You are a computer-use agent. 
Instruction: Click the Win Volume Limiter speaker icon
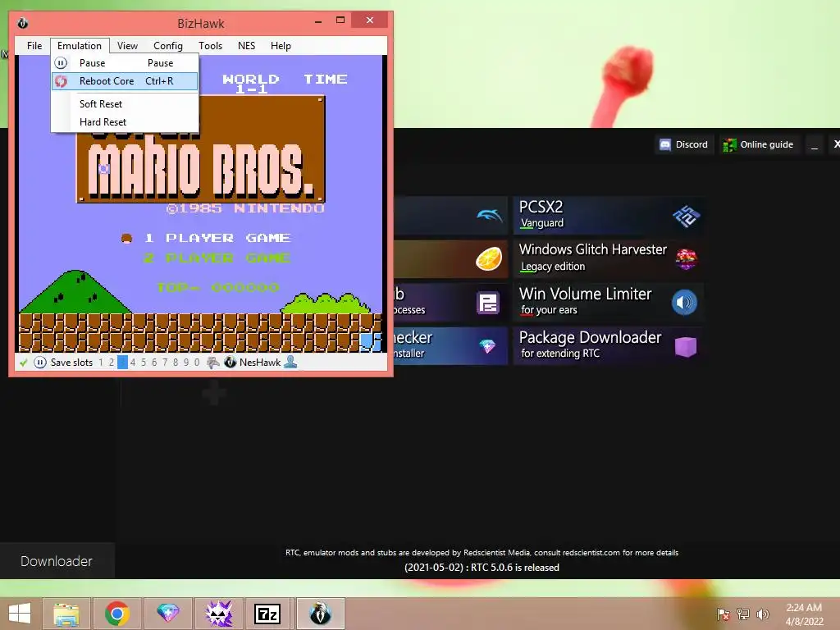(685, 303)
